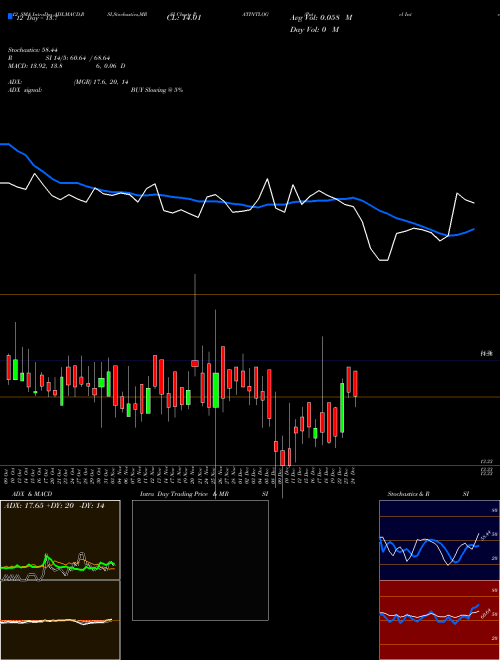Click the BUY Slowing @ 5% signal text
The width and height of the screenshot is (500, 660).
[157, 90]
